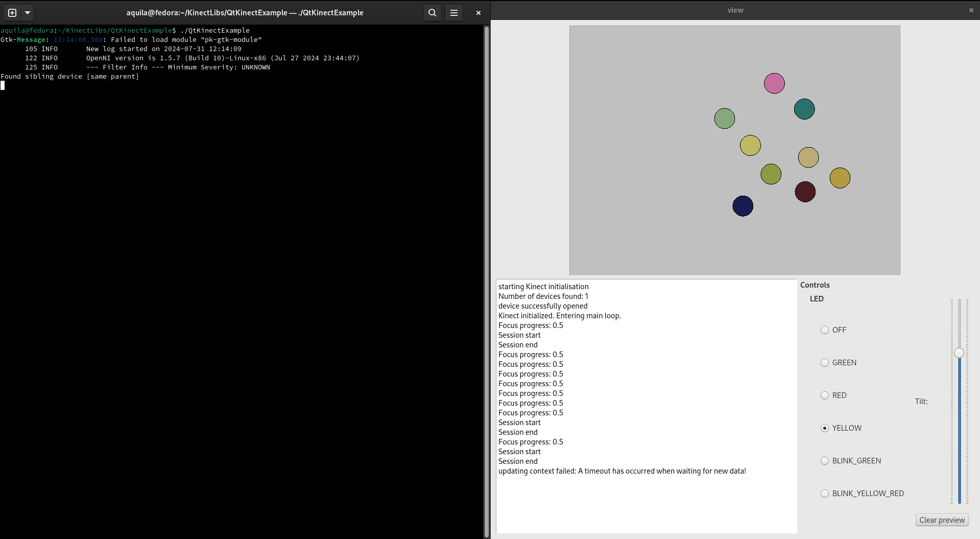Image resolution: width=980 pixels, height=539 pixels.
Task: Enable BLINK_GREEN LED mode
Action: point(825,461)
